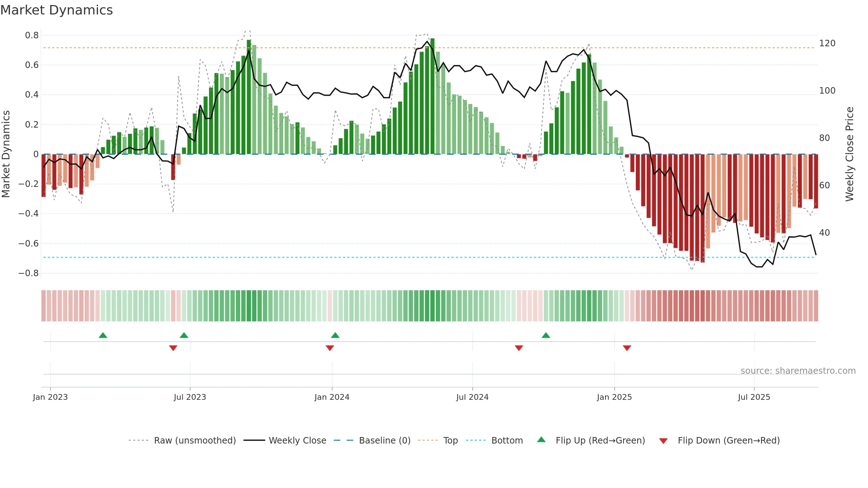The width and height of the screenshot is (868, 488).
Task: Click the red Flip Down triangle in the legend
Action: point(663,441)
